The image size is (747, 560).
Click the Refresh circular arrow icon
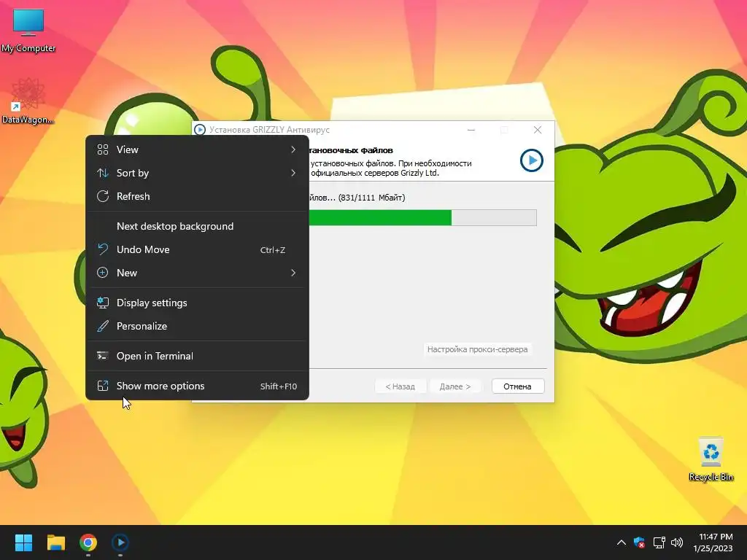103,196
